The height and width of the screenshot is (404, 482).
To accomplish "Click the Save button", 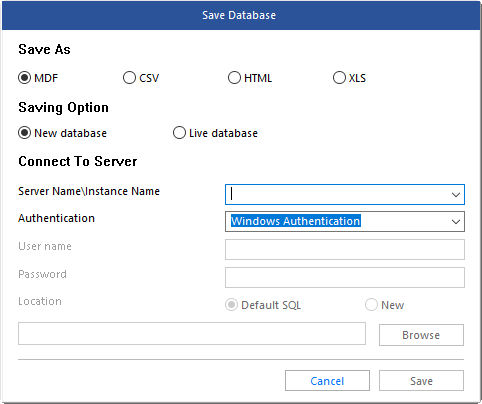I will tap(421, 381).
